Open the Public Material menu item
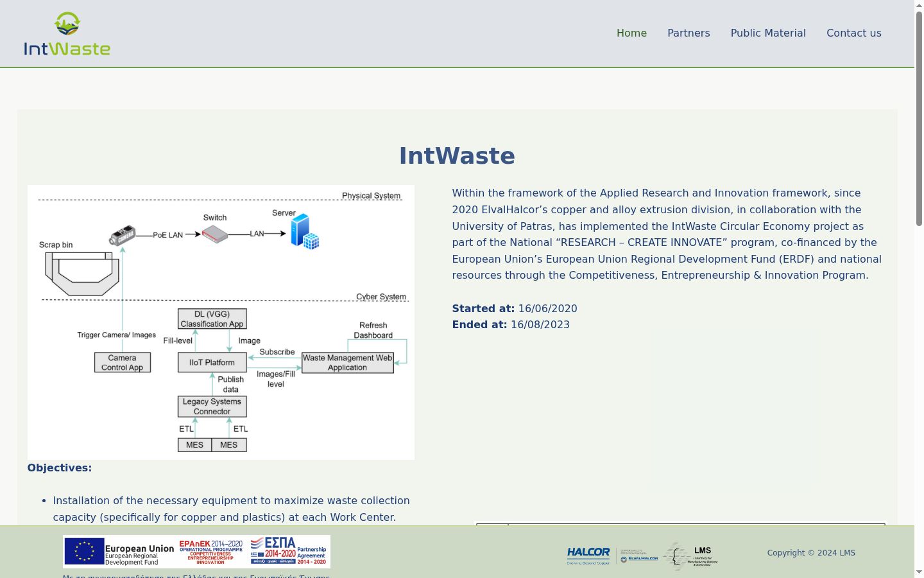Viewport: 924px width, 578px height. [768, 33]
